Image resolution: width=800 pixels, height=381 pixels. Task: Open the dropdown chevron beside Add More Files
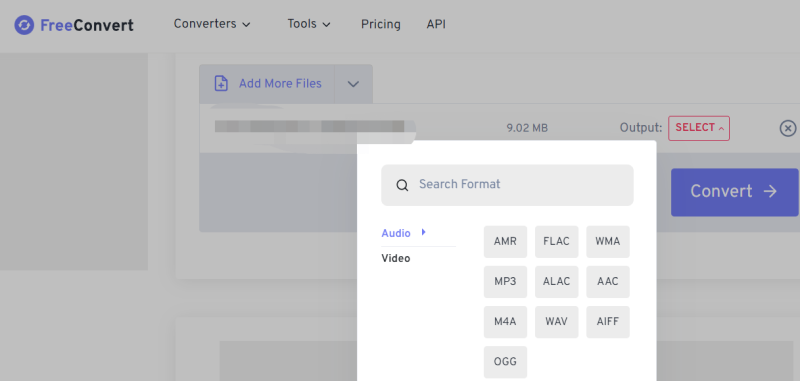point(353,84)
